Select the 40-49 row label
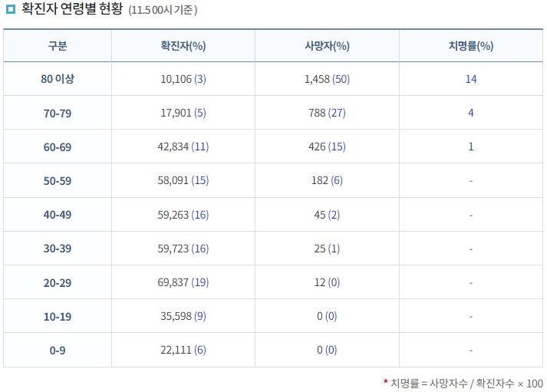Viewport: 547px width, 392px height. [x=58, y=215]
